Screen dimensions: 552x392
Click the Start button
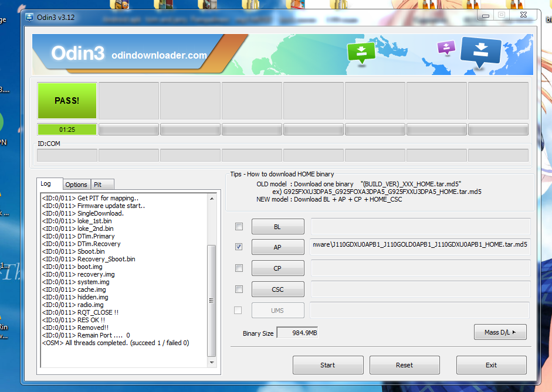point(328,365)
